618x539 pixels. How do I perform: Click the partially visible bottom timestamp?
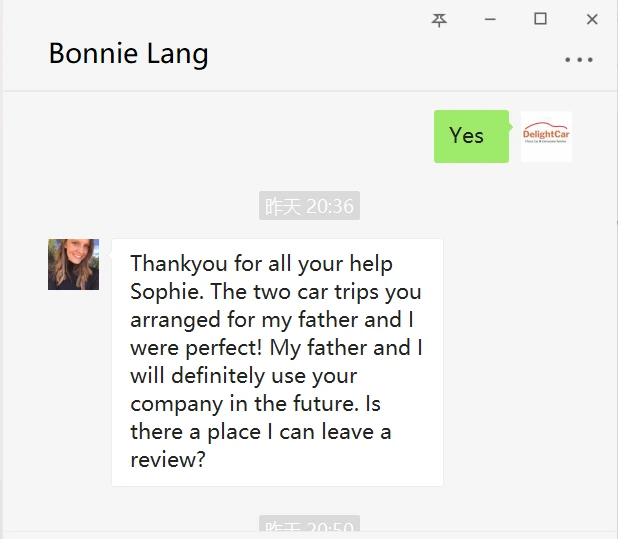tap(309, 529)
